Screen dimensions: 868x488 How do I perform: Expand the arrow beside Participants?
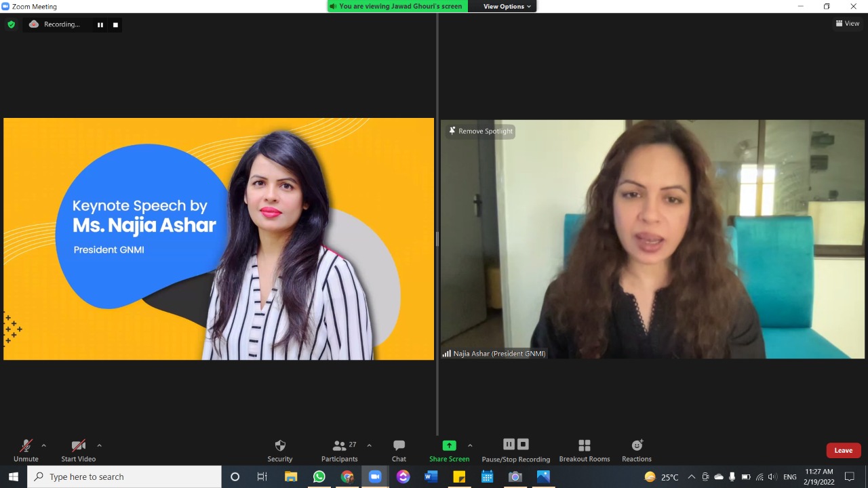pyautogui.click(x=369, y=445)
